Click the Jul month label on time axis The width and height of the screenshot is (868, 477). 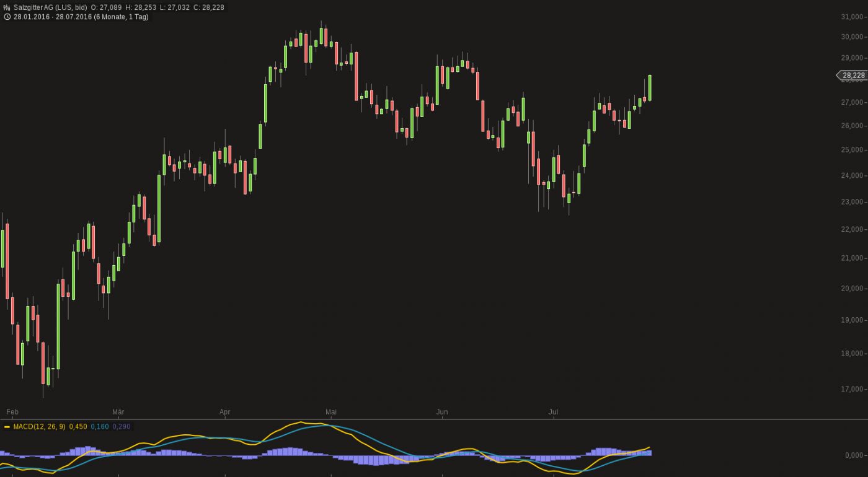click(554, 412)
